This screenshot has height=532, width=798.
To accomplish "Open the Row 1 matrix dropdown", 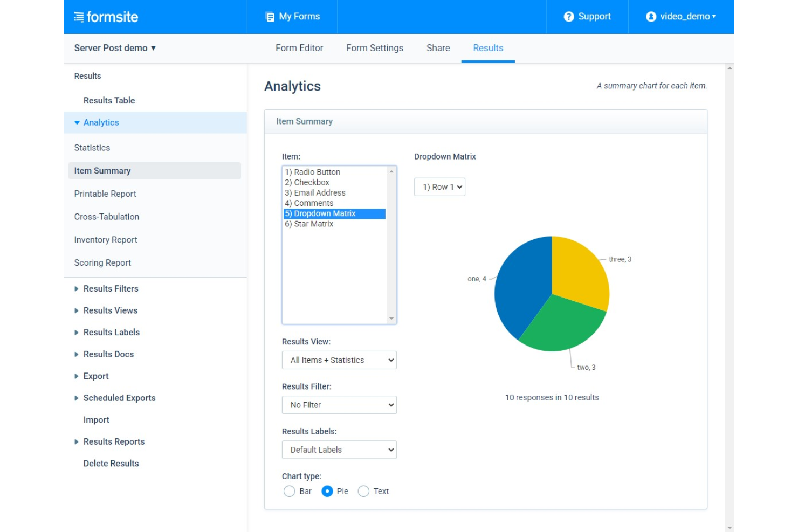I will pyautogui.click(x=439, y=187).
